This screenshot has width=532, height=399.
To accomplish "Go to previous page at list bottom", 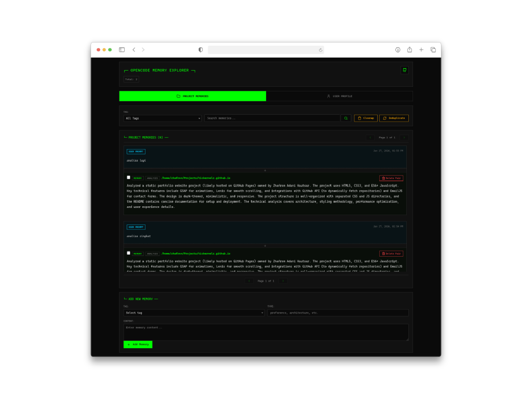I will click(x=249, y=281).
